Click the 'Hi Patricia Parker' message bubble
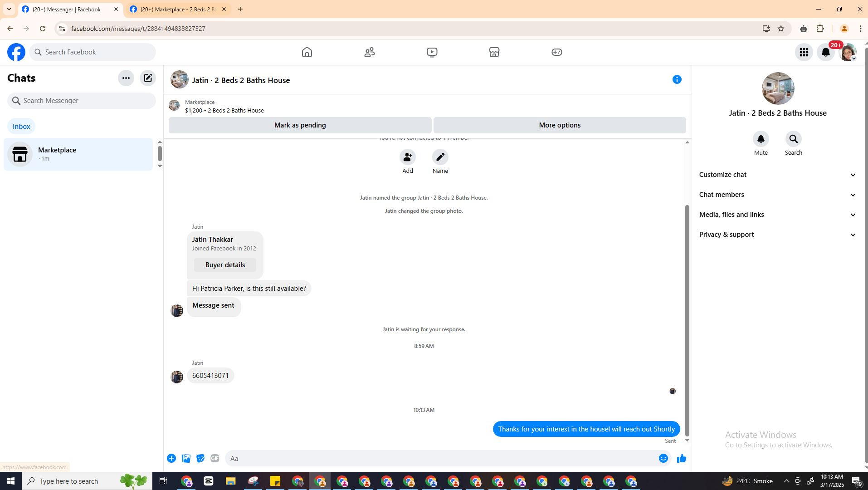868x490 pixels. point(249,289)
